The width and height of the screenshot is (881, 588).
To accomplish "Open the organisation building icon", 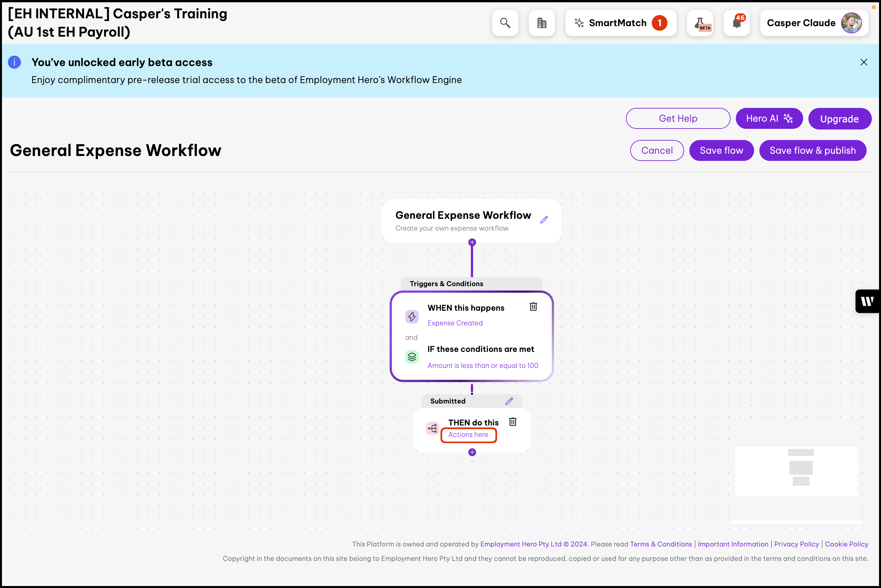I will coord(541,23).
